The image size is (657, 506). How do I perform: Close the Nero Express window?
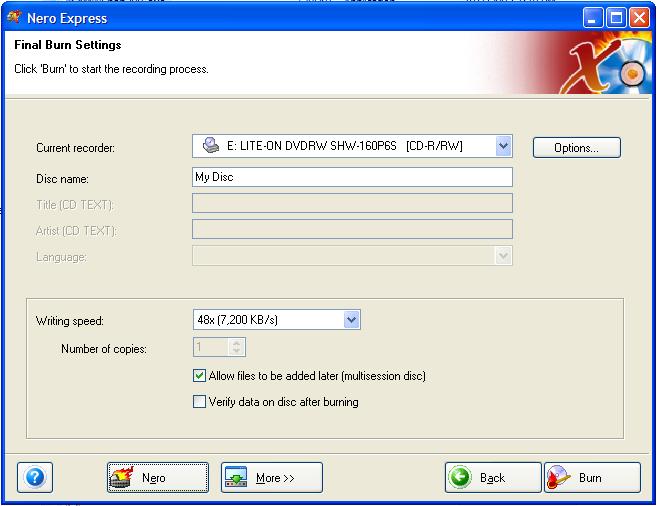pos(639,18)
